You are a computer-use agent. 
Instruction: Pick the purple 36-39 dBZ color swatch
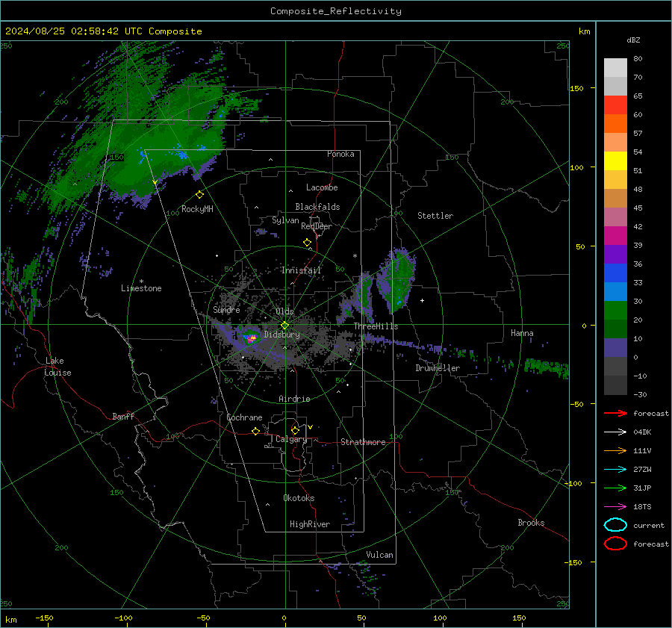coord(615,254)
